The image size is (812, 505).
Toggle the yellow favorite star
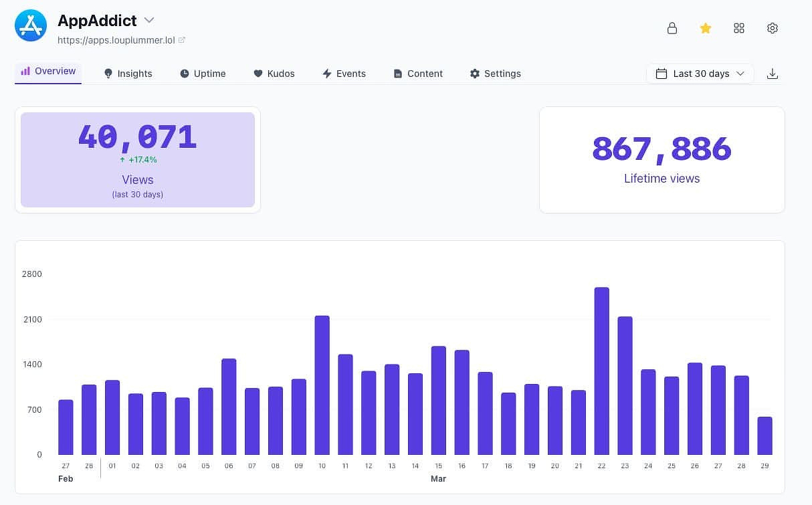pyautogui.click(x=706, y=28)
